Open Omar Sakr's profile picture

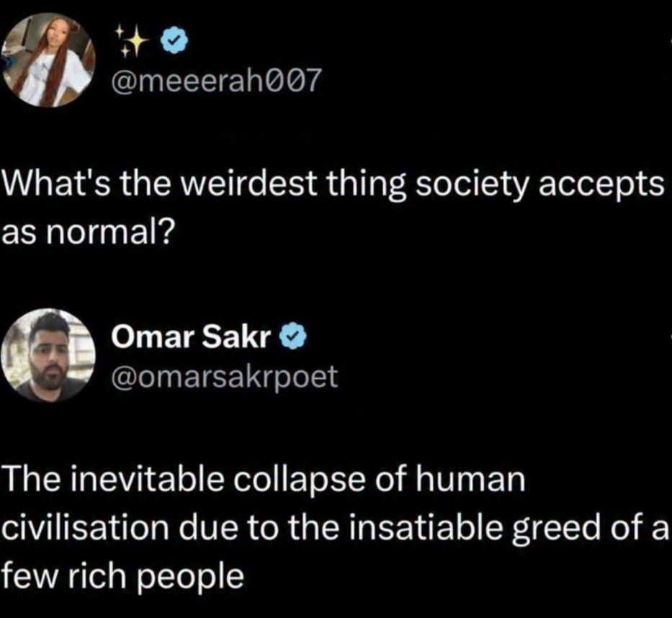(51, 354)
